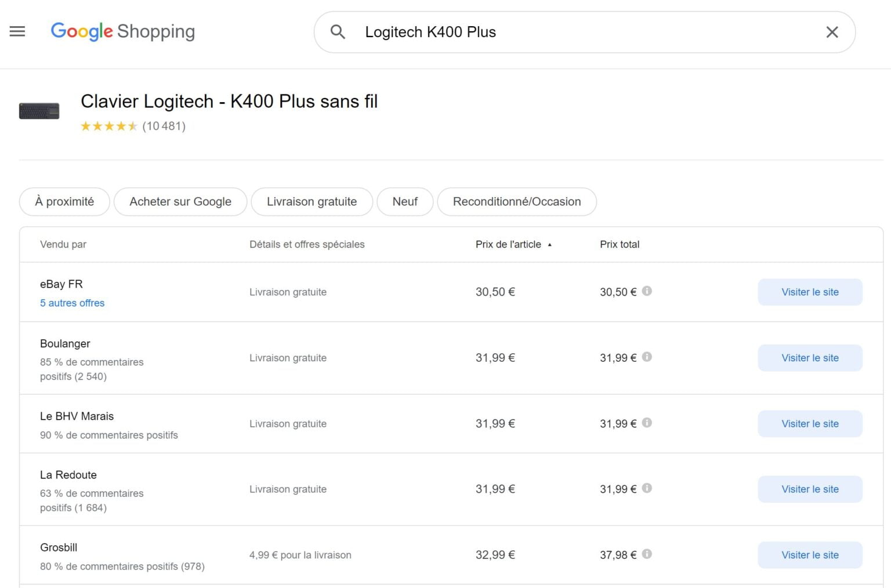The height and width of the screenshot is (588, 891).
Task: Focus the Logitech K400 Plus search box
Action: 586,32
